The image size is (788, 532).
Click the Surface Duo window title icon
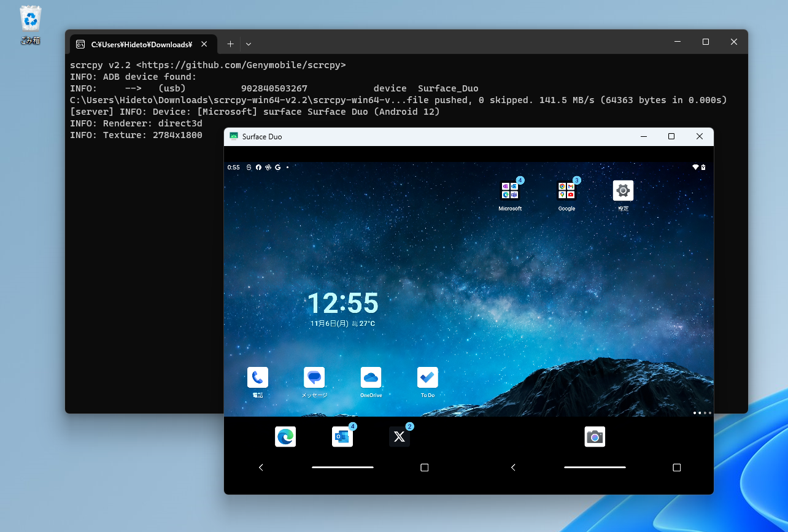(233, 136)
